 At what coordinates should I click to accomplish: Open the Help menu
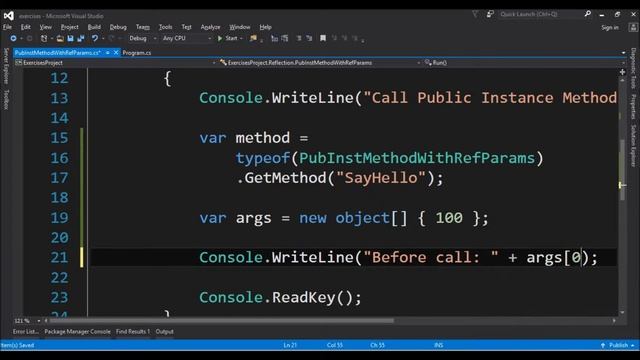pos(265,27)
